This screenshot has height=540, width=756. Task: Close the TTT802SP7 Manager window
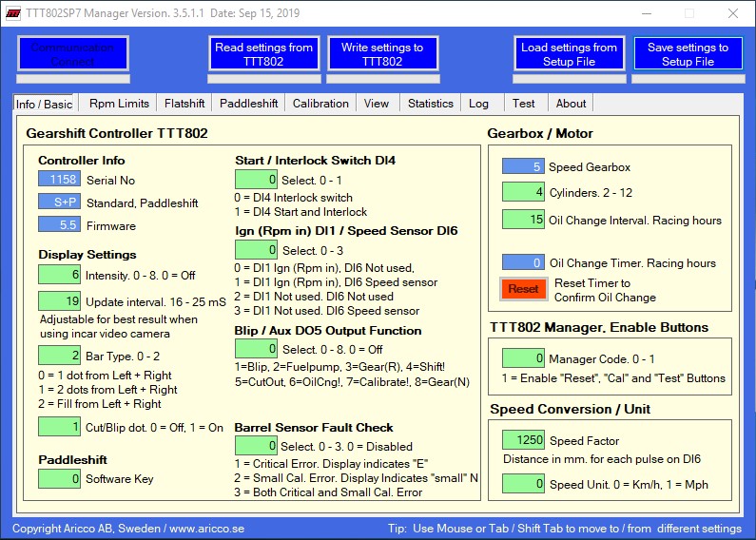coord(733,13)
